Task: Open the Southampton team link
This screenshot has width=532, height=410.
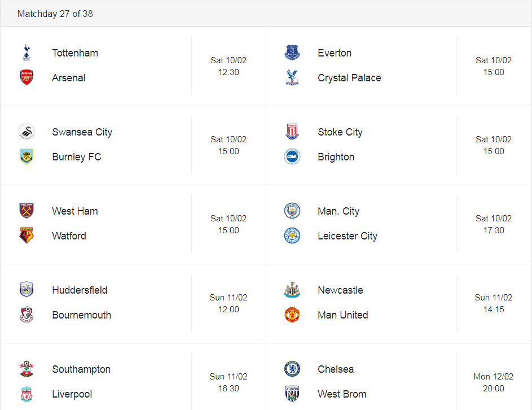Action: pos(81,369)
